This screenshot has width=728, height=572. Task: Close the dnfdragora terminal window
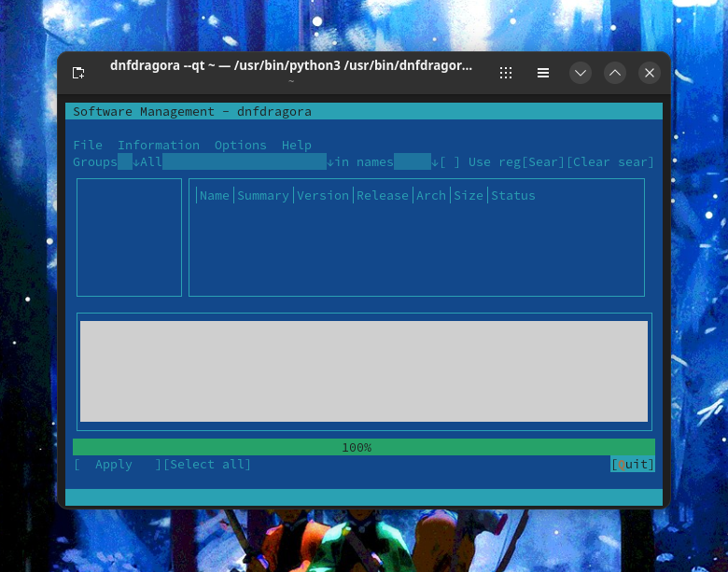click(649, 73)
